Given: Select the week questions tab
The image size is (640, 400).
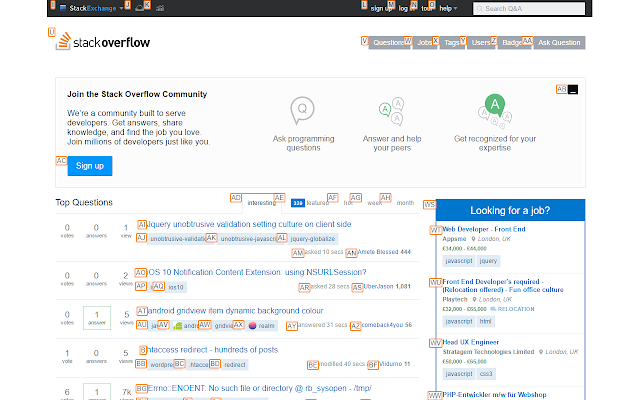Looking at the screenshot, I should point(374,203).
